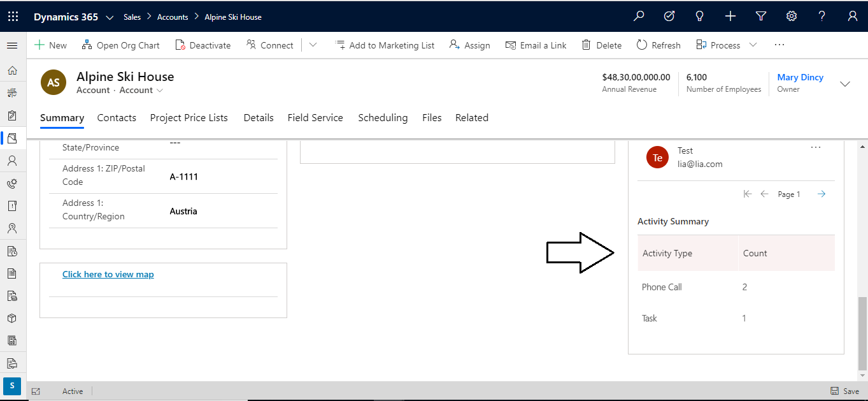Toggle the hamburger site map menu
The height and width of the screenshot is (401, 868).
coord(12,45)
